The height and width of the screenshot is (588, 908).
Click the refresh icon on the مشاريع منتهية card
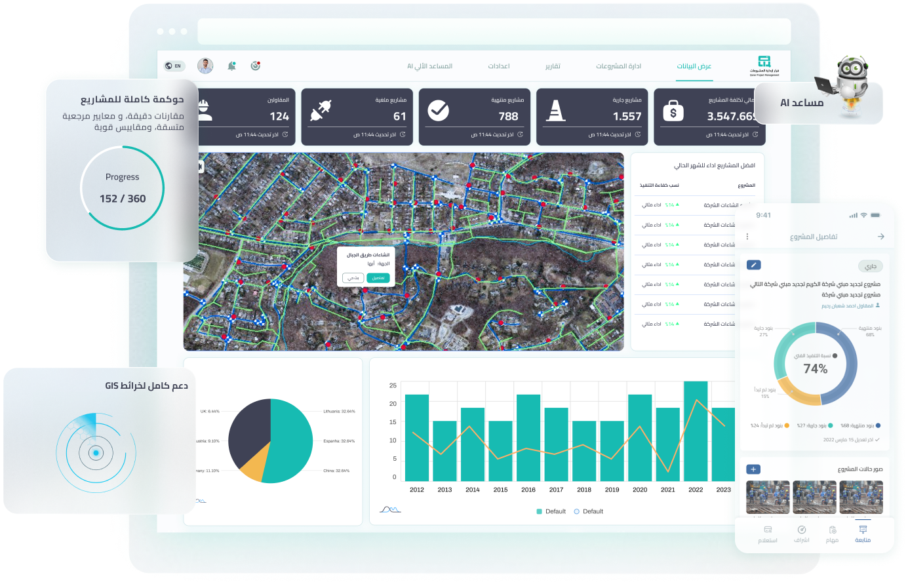520,134
